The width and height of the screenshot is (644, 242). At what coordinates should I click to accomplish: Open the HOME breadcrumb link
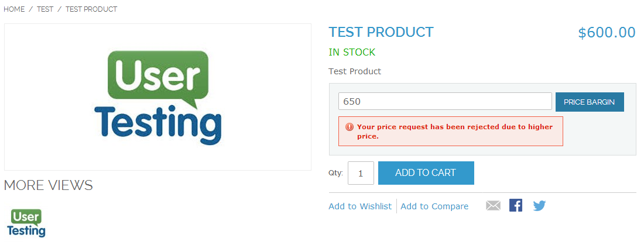click(14, 9)
